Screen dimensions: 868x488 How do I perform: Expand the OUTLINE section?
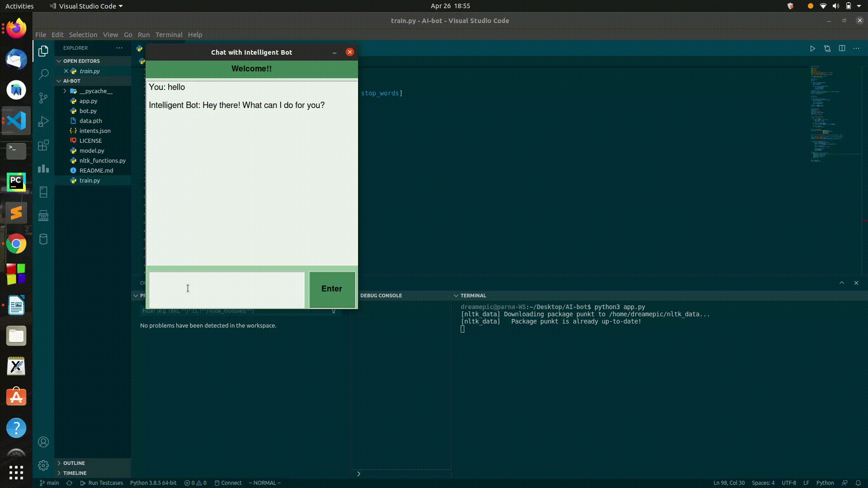(x=74, y=463)
